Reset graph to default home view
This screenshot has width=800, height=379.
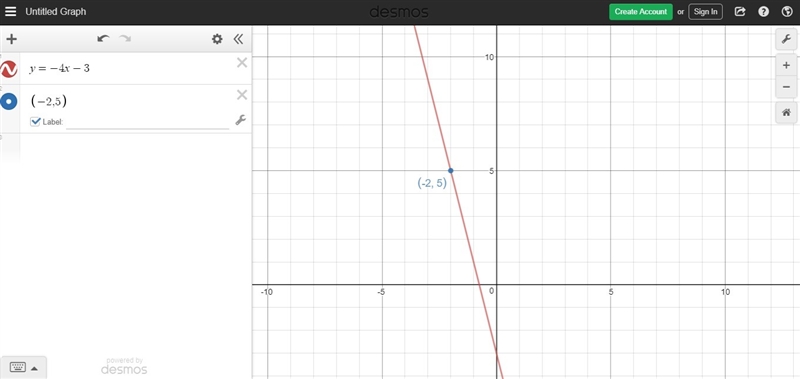786,112
